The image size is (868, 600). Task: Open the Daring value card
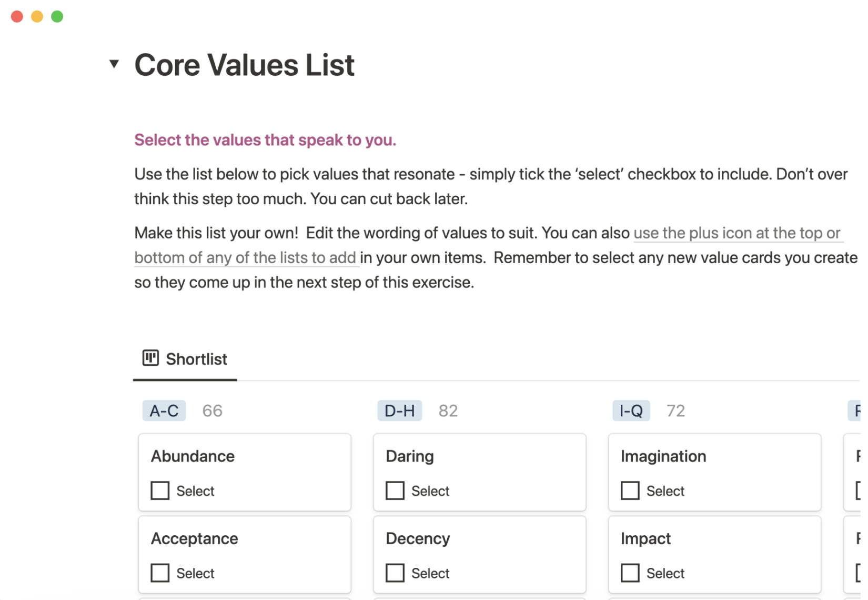tap(410, 456)
